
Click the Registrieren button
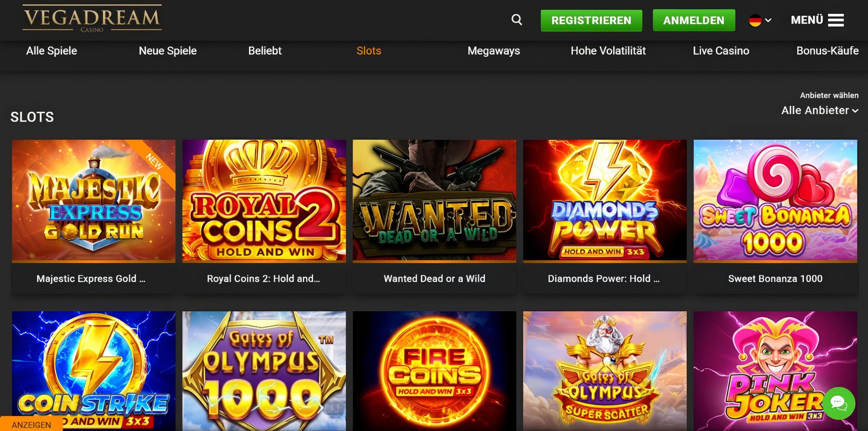pyautogui.click(x=591, y=20)
